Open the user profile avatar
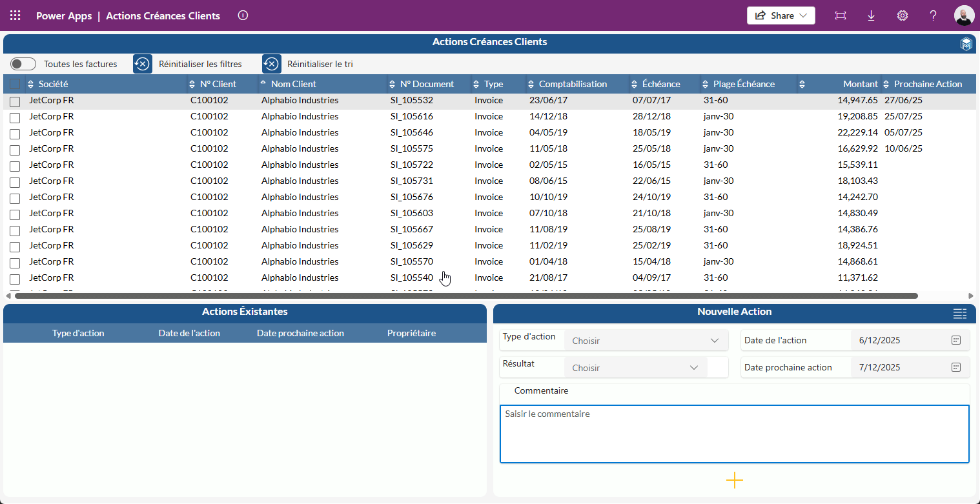Viewport: 980px width, 504px height. [964, 15]
